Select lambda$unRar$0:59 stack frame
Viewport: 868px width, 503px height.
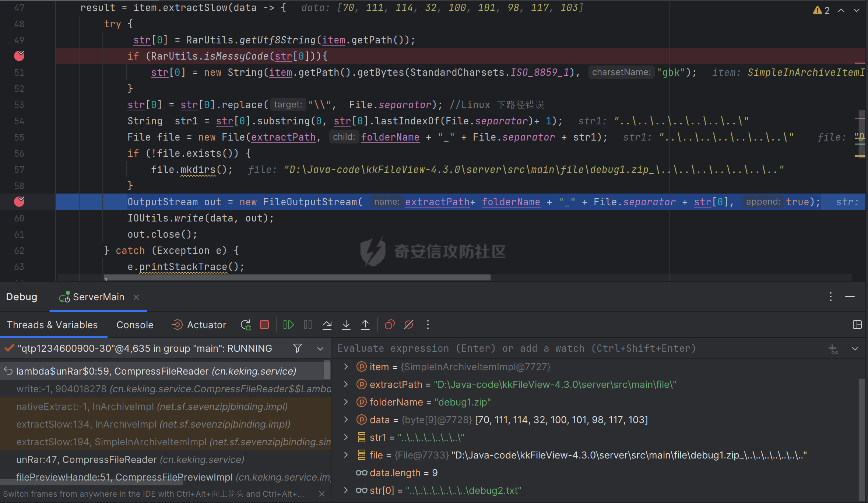click(x=162, y=371)
